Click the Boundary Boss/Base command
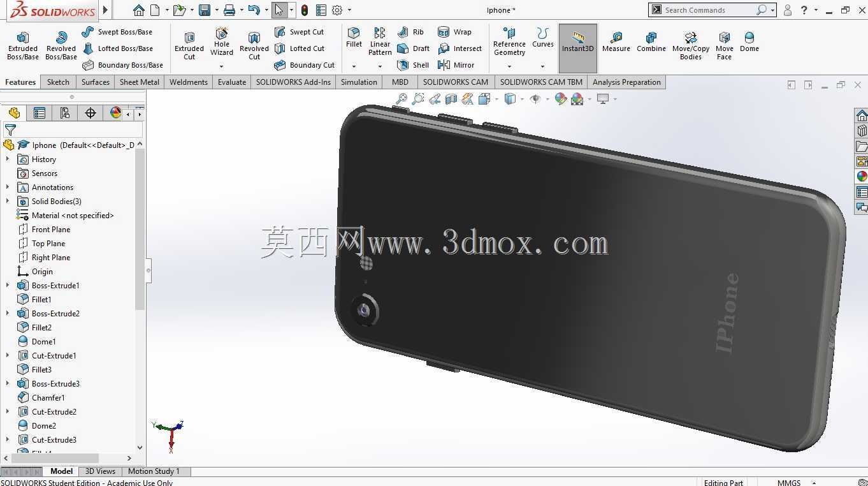The height and width of the screenshot is (486, 868). (x=122, y=65)
